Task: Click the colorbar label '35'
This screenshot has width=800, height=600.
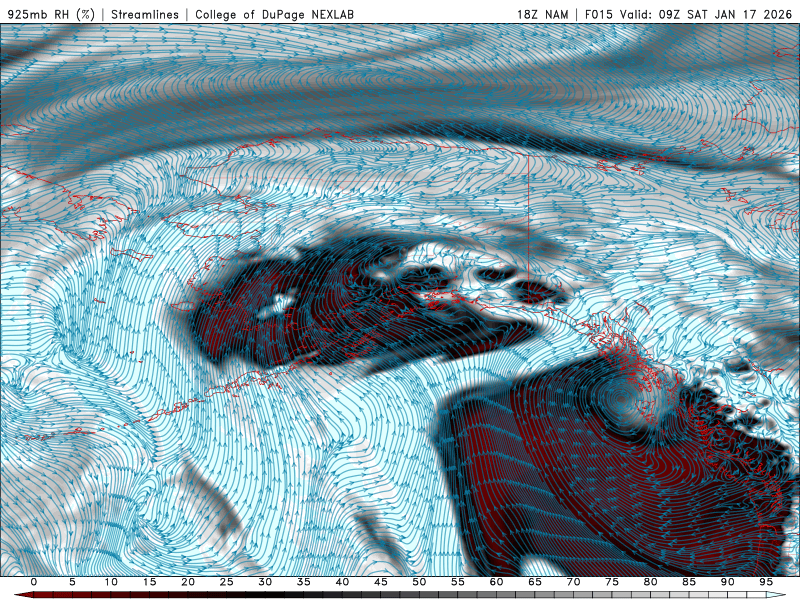Action: [x=304, y=582]
